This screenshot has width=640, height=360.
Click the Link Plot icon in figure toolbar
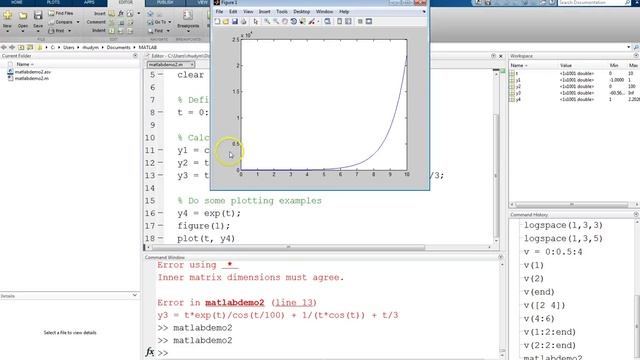tap(327, 21)
